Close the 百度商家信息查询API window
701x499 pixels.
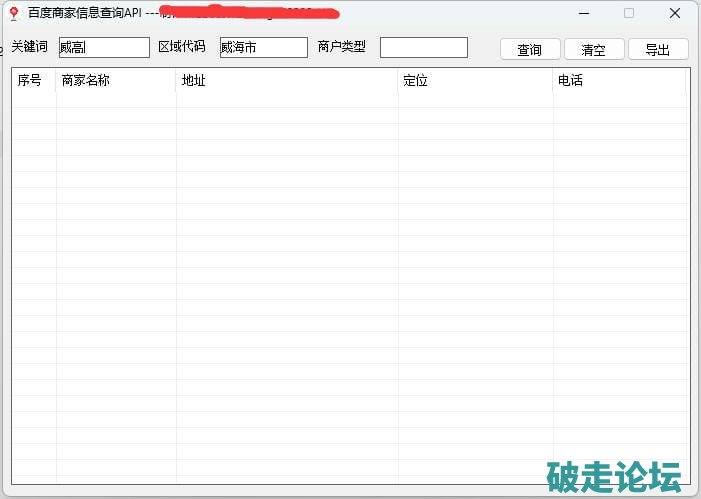click(x=675, y=13)
